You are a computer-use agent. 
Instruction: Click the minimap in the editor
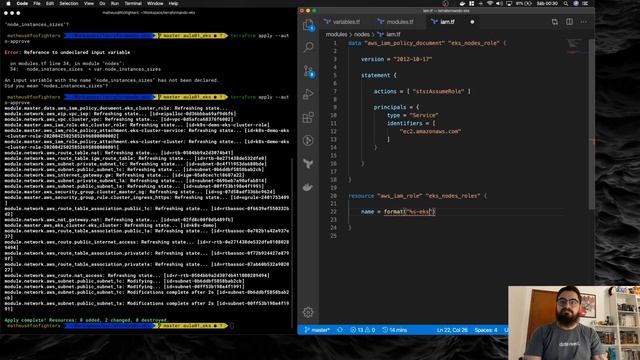pyautogui.click(x=577, y=46)
